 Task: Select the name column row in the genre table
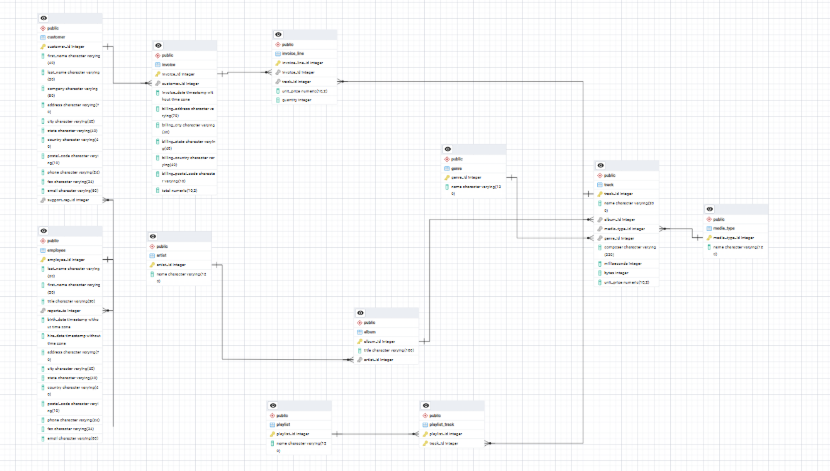(474, 190)
